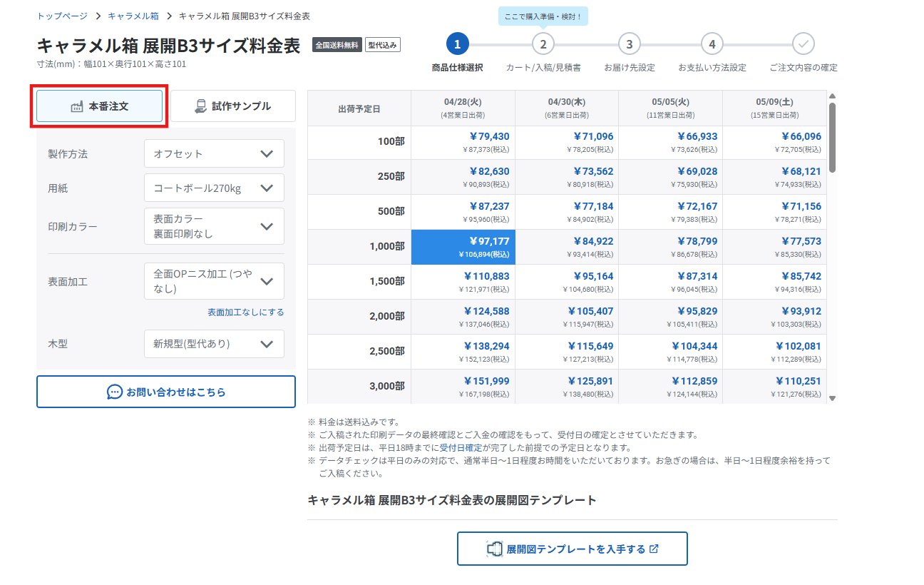Switch to 試作サンプル tab
924x585 pixels.
pos(233,106)
